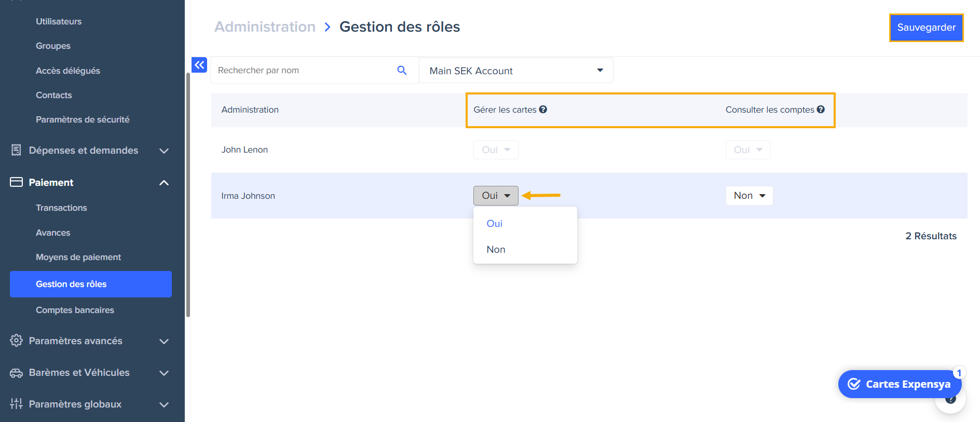This screenshot has width=980, height=422.
Task: Click help icon next to Gérer les cartes
Action: 543,110
